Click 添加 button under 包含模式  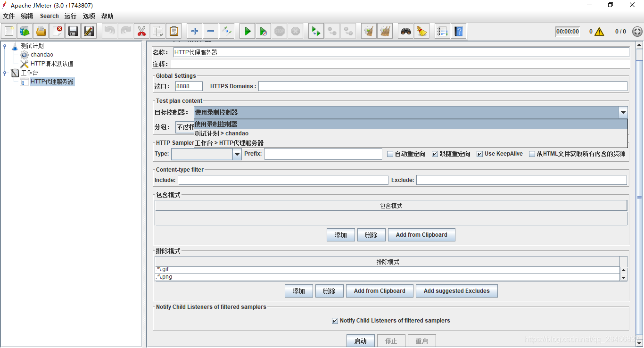pyautogui.click(x=341, y=235)
